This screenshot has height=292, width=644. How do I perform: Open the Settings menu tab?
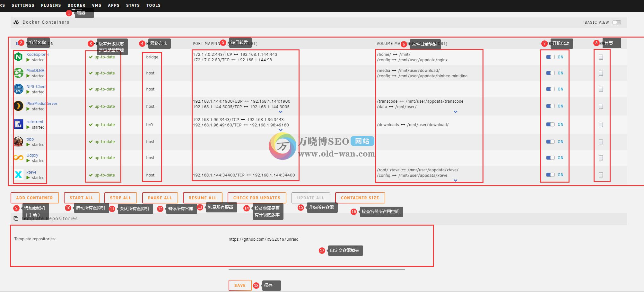coord(23,5)
